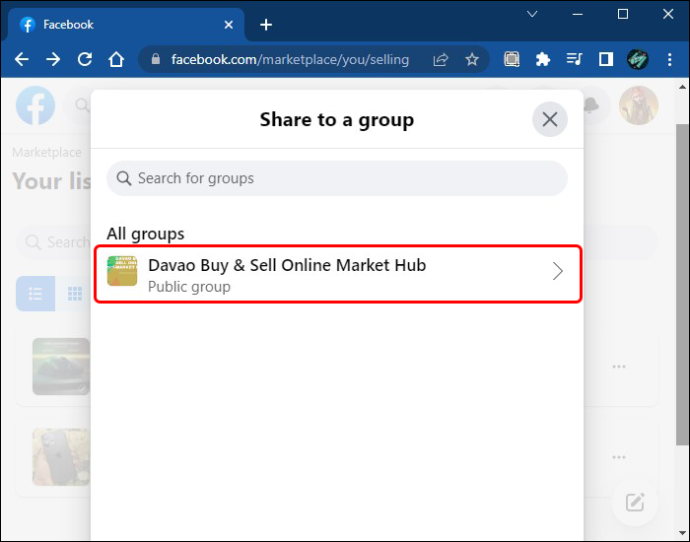Go forward in browser history
The image size is (690, 542).
tap(53, 59)
